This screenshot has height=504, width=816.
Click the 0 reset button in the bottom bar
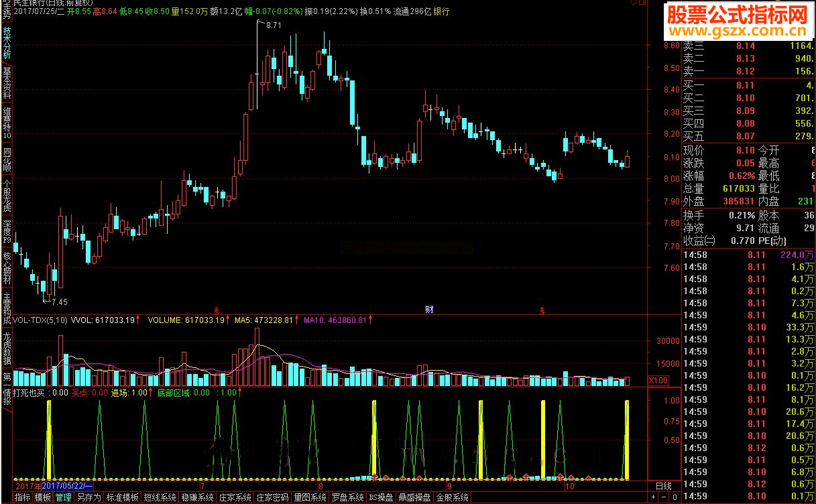pos(675,498)
